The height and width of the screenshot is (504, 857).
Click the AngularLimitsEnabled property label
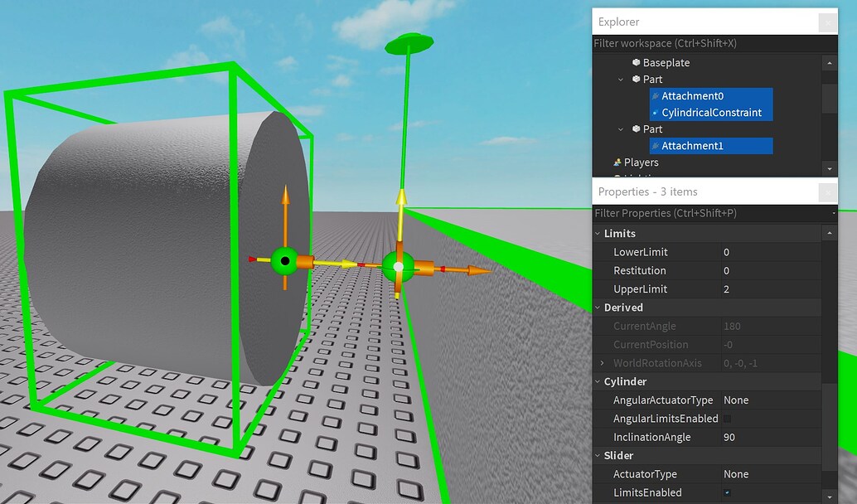point(666,419)
